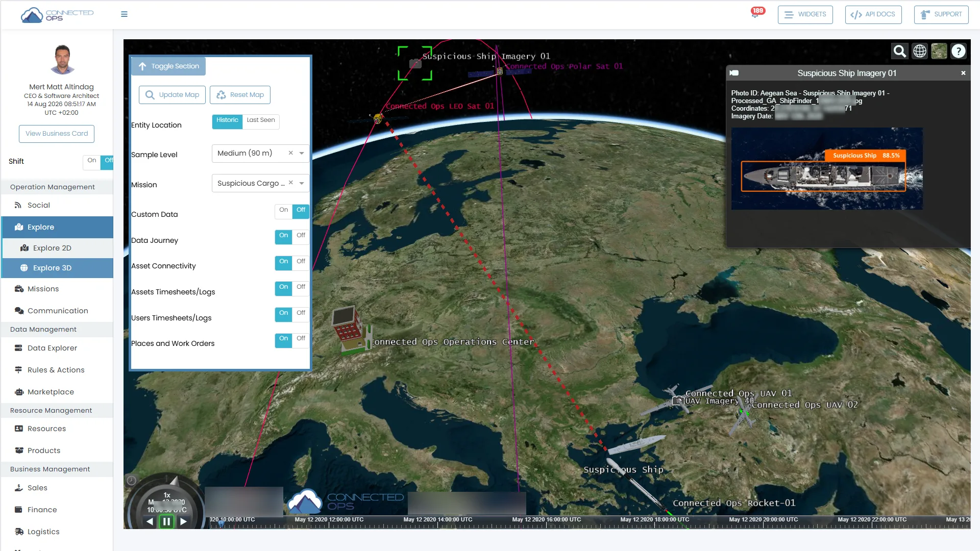The width and height of the screenshot is (980, 551).
Task: Open the map help question mark
Action: [959, 51]
